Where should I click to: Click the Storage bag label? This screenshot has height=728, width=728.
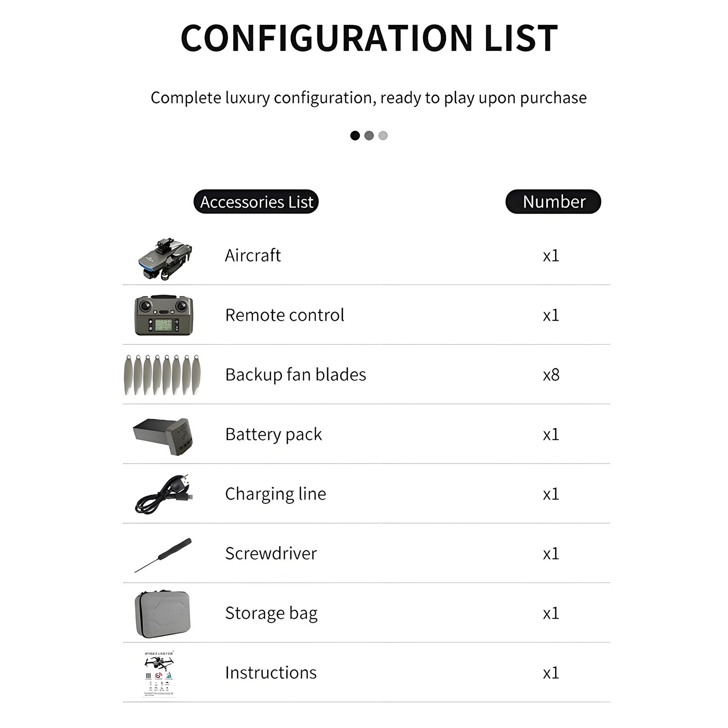pyautogui.click(x=271, y=613)
